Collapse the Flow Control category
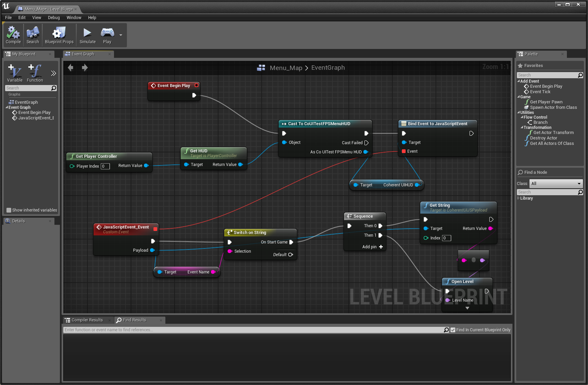 [x=522, y=117]
